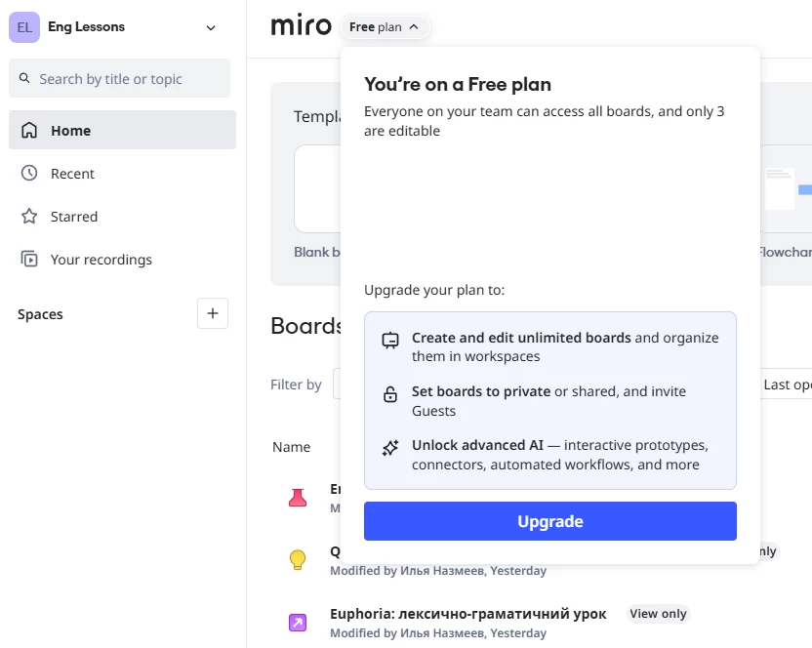Click the Boards heading
812x648 pixels.
pyautogui.click(x=305, y=326)
